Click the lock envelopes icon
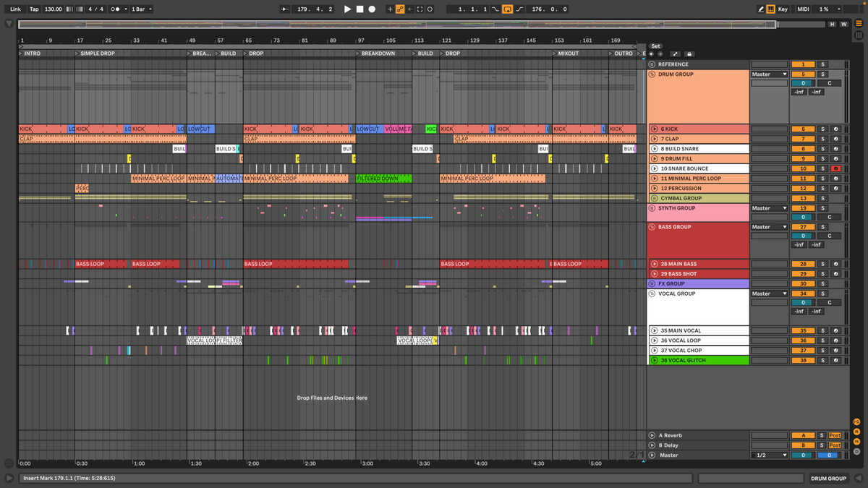This screenshot has width=868, height=488. click(689, 54)
